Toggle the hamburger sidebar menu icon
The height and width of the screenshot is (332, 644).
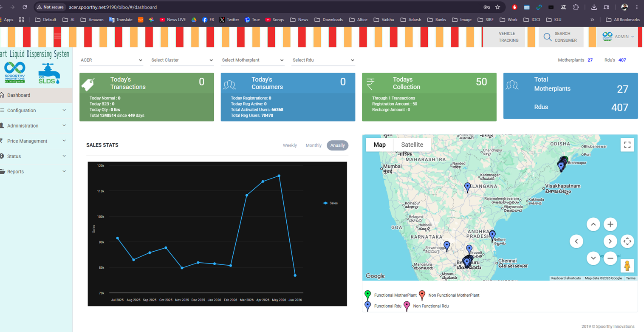click(58, 36)
